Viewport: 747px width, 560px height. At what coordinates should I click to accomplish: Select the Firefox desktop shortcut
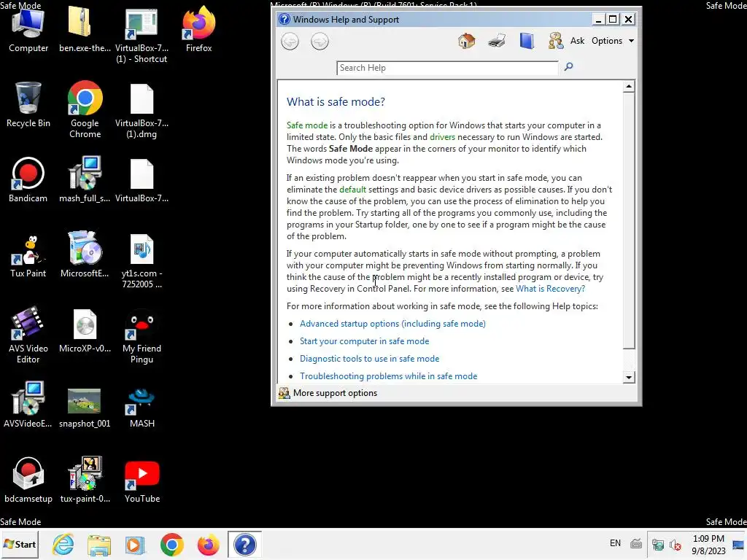pos(198,29)
